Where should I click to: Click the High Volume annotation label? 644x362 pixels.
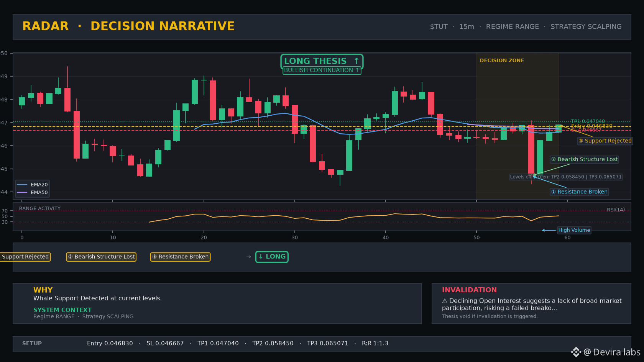574,230
